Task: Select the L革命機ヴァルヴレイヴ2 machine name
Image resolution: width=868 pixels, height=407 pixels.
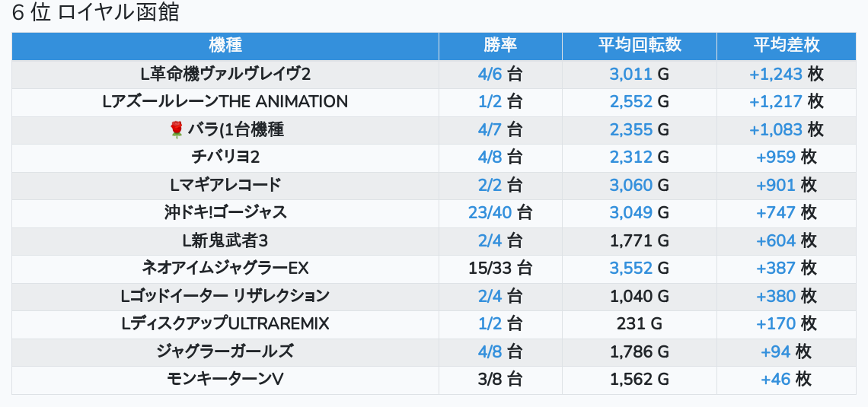Action: click(x=225, y=75)
